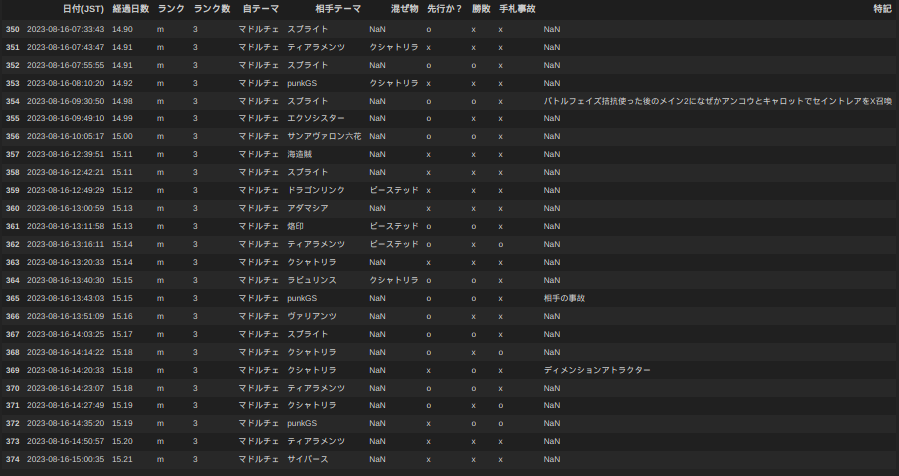Click timestamp 2023-08-16-15:00:35
The height and width of the screenshot is (476, 899).
65,459
